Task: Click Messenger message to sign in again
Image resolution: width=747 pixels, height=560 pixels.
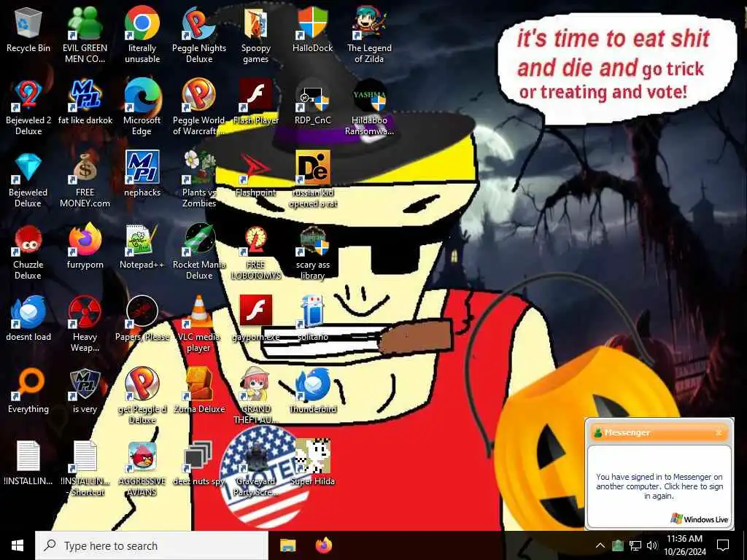Action: (659, 486)
